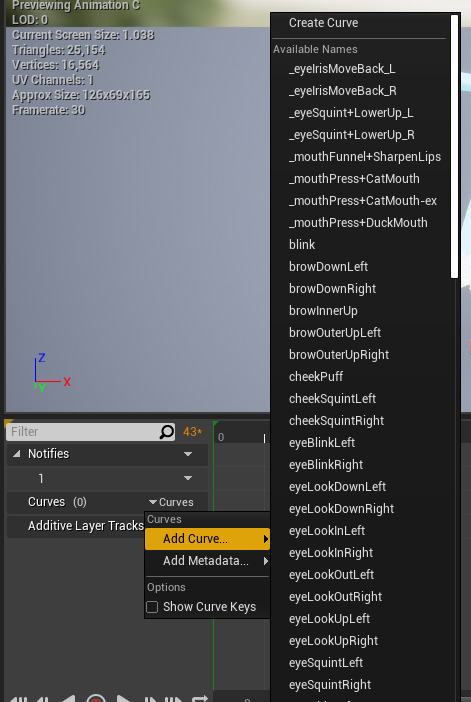
Task: Choose the eyeBlinkRight curve
Action: pos(326,464)
